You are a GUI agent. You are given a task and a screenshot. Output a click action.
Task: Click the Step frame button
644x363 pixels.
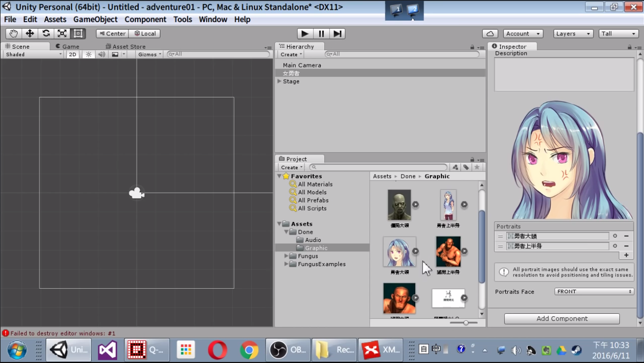point(337,33)
